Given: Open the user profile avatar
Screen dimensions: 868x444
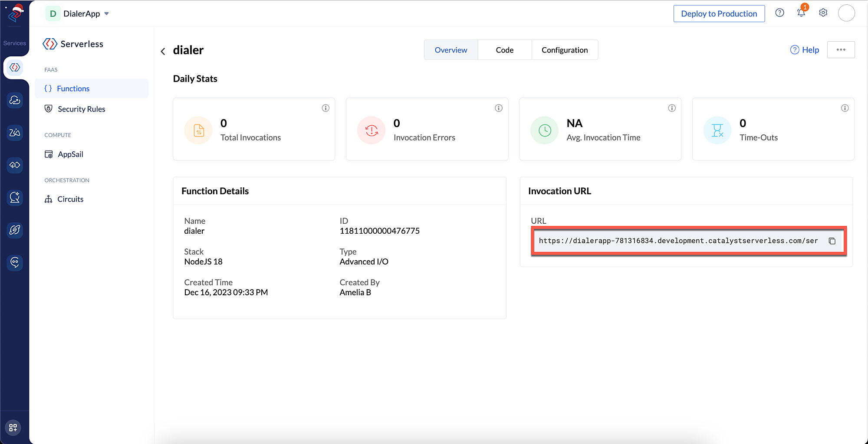Looking at the screenshot, I should pyautogui.click(x=846, y=13).
